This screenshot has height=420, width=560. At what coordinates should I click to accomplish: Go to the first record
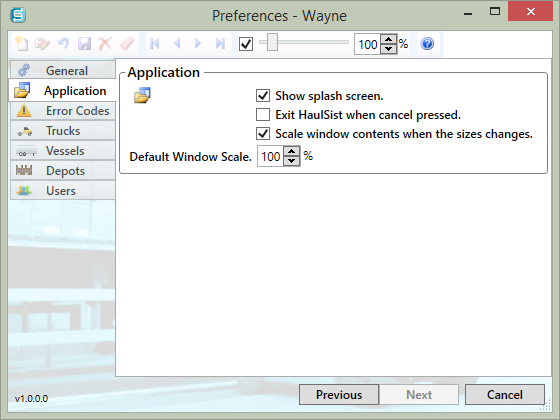click(x=155, y=44)
